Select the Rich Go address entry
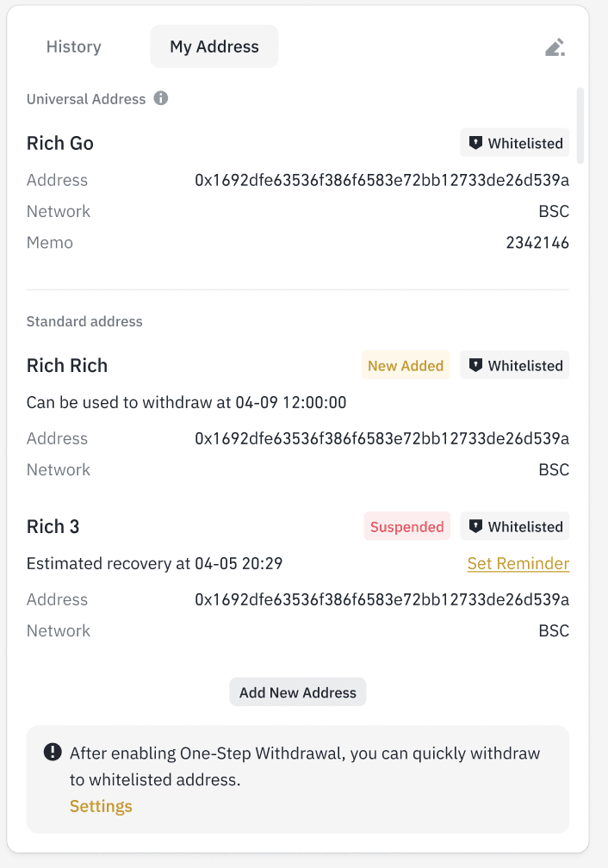Image resolution: width=608 pixels, height=868 pixels. click(60, 143)
